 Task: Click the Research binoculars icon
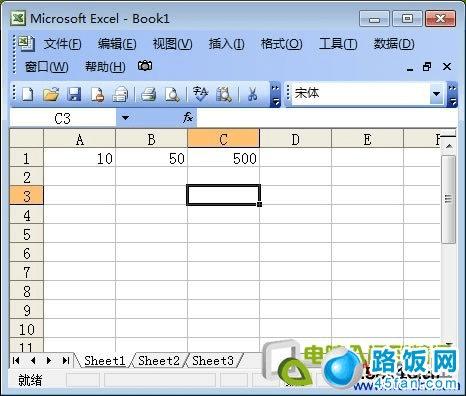click(224, 94)
